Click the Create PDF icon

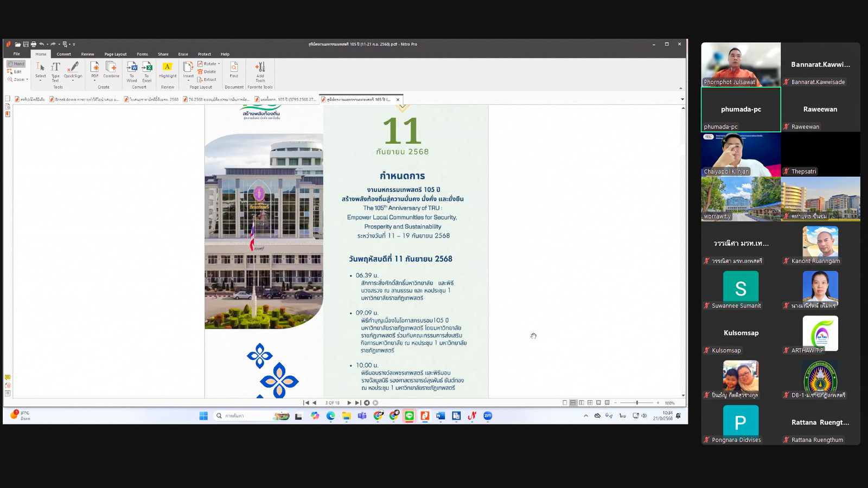coord(95,70)
